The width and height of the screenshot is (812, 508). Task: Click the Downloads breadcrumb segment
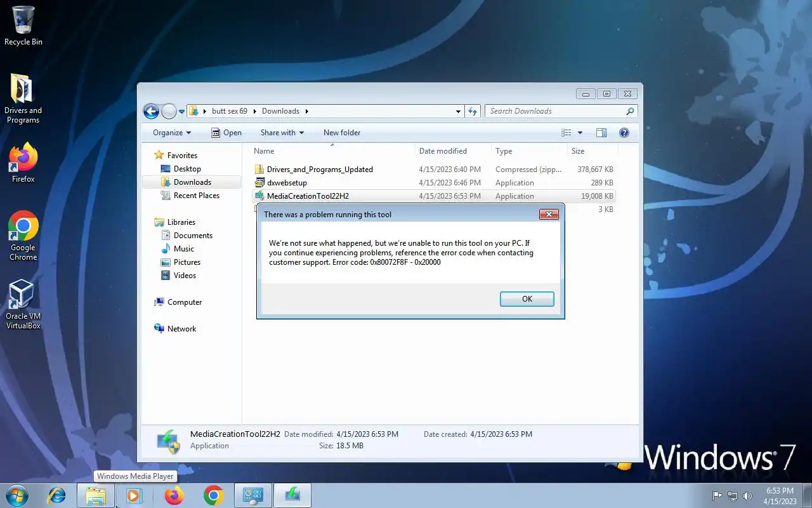pyautogui.click(x=280, y=111)
